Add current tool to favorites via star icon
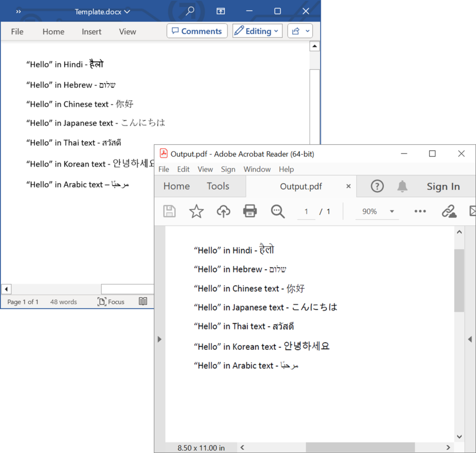Image resolution: width=476 pixels, height=453 pixels. (196, 211)
